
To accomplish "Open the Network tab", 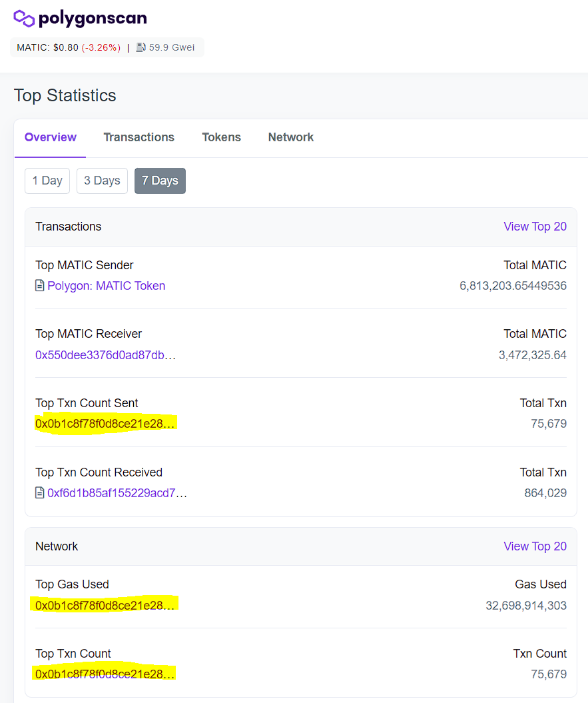I will pos(291,137).
